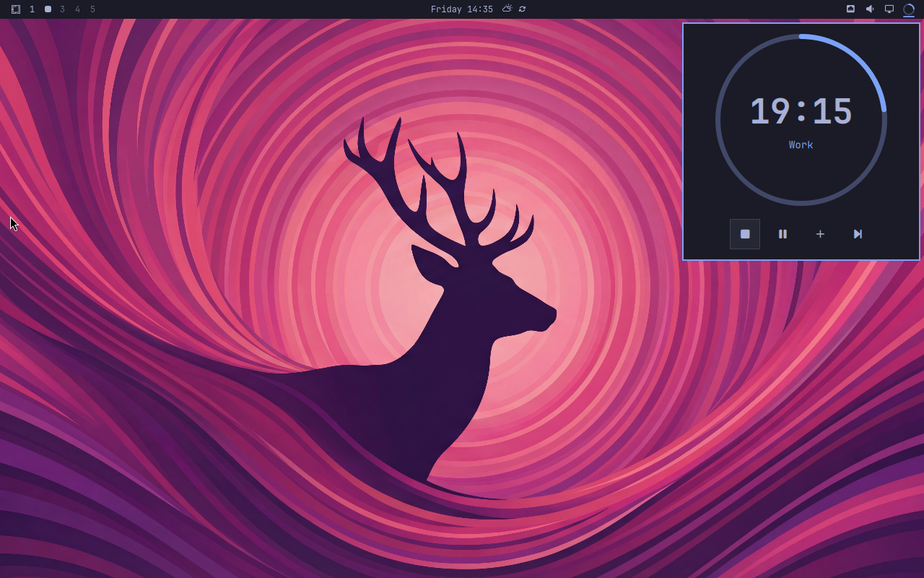The width and height of the screenshot is (924, 578).
Task: Open the Friday 14:35 clock widget
Action: [x=462, y=9]
